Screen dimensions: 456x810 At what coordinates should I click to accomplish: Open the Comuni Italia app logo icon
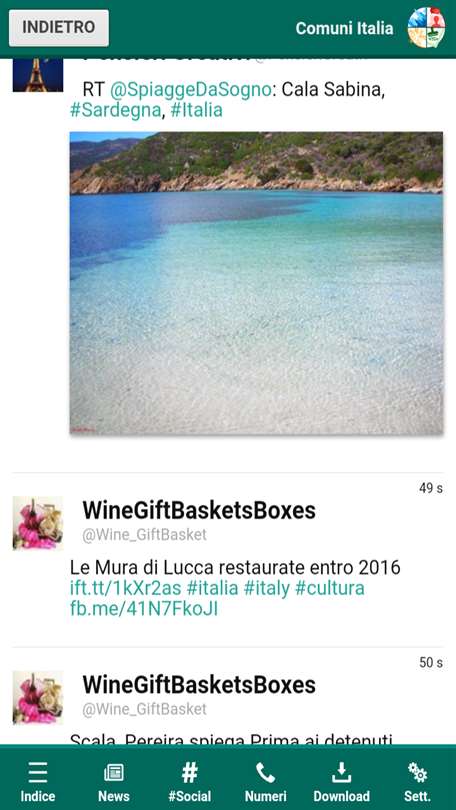[x=426, y=28]
